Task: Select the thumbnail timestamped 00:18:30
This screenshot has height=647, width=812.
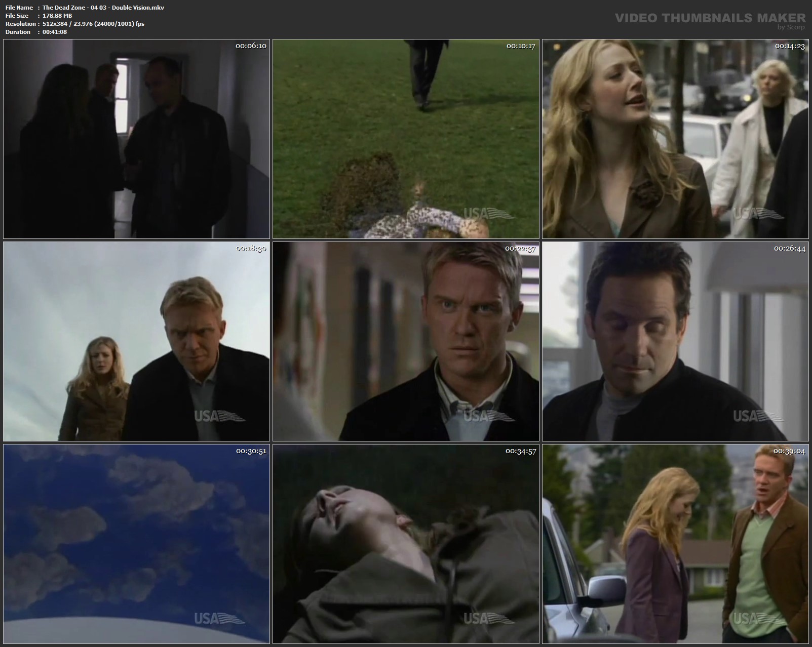Action: point(136,341)
